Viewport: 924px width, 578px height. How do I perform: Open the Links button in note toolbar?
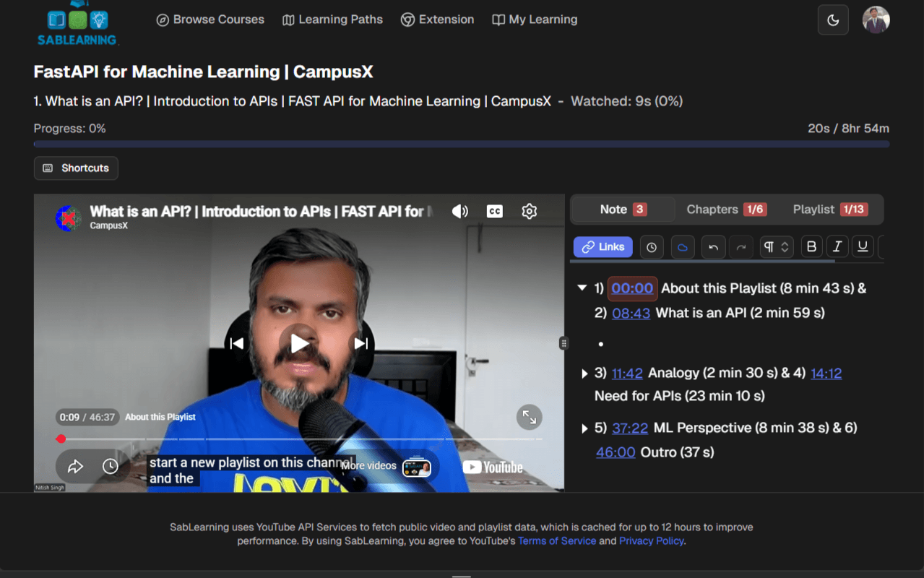603,246
